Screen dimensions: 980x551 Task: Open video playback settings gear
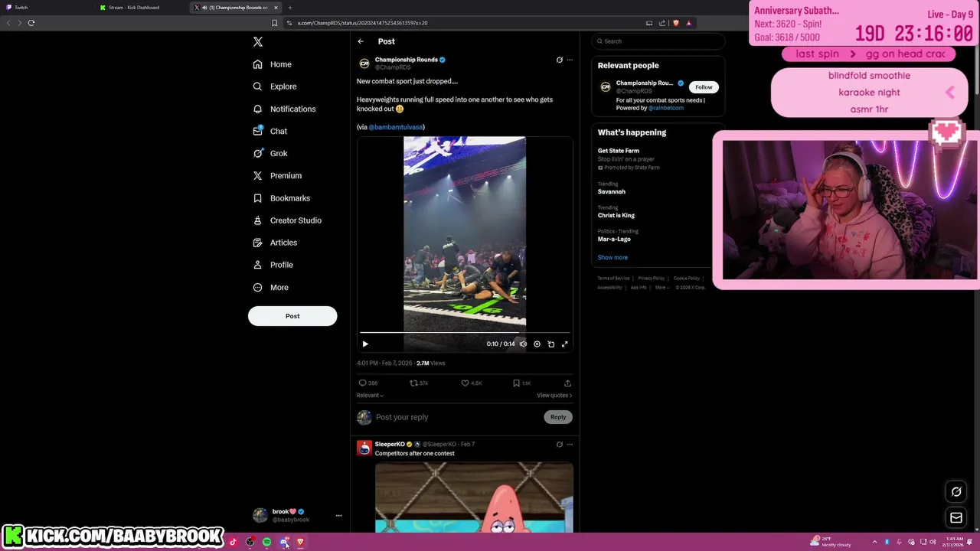(537, 344)
